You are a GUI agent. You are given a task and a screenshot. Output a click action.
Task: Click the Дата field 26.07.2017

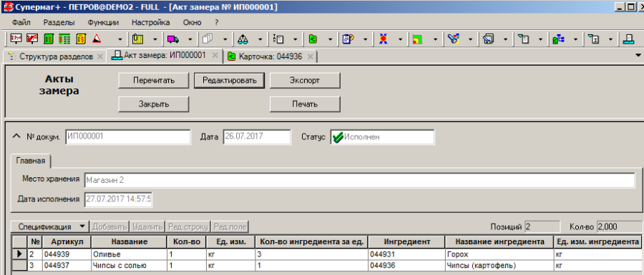click(x=257, y=137)
